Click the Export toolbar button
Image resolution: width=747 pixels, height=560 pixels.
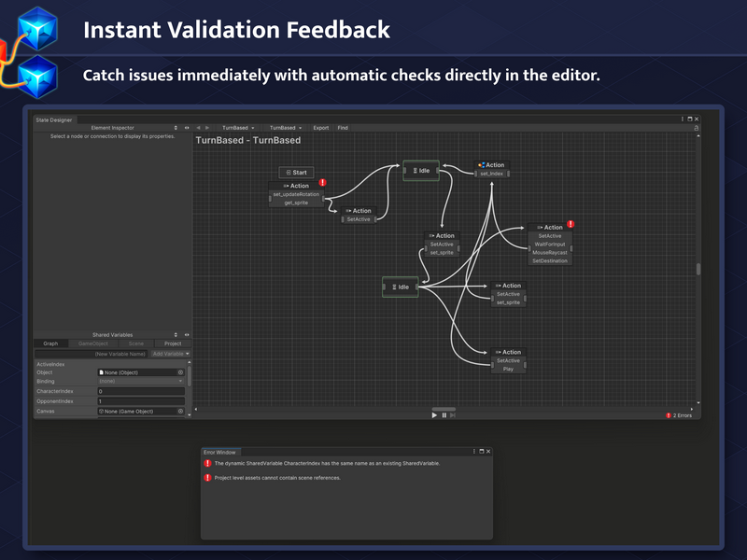(x=320, y=128)
